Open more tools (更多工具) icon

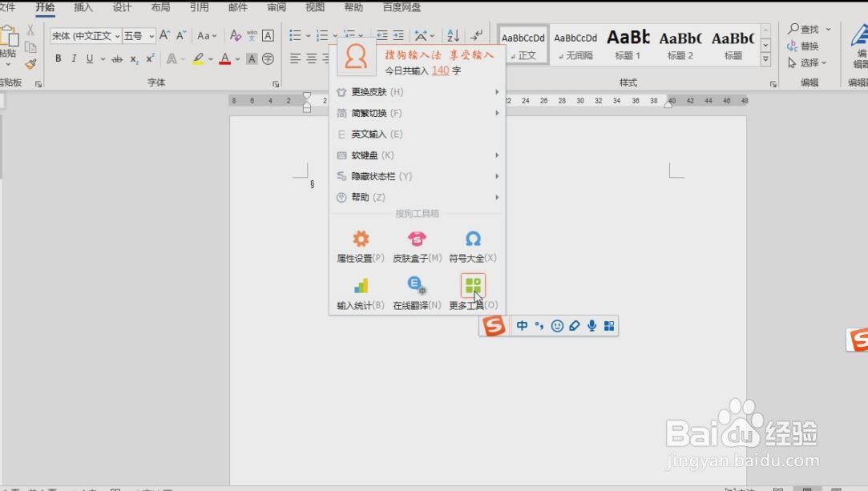(473, 286)
